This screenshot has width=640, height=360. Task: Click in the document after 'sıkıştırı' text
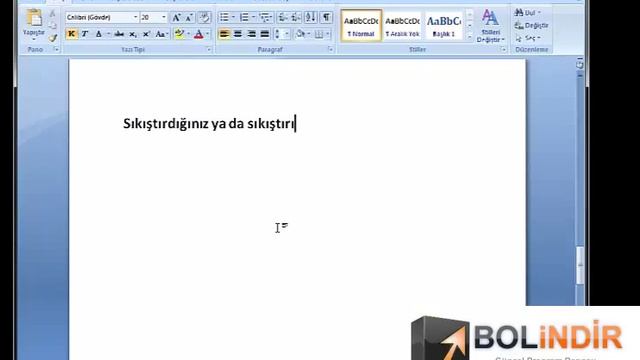[x=296, y=124]
